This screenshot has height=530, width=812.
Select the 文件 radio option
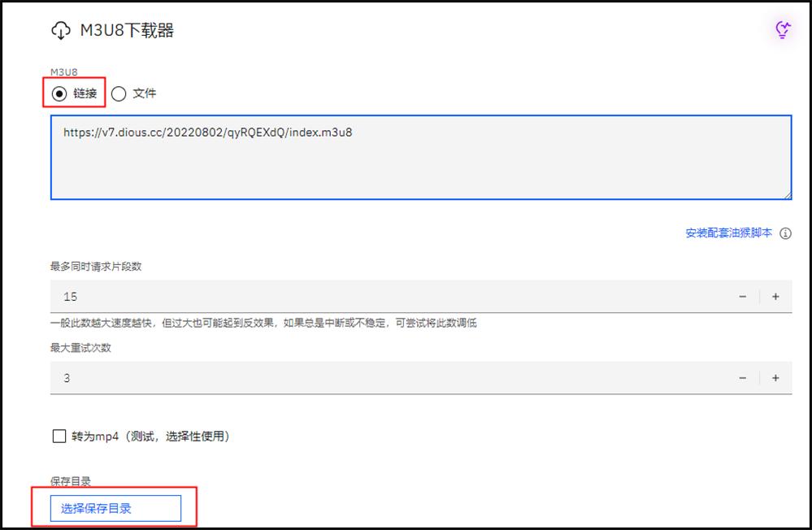[119, 93]
